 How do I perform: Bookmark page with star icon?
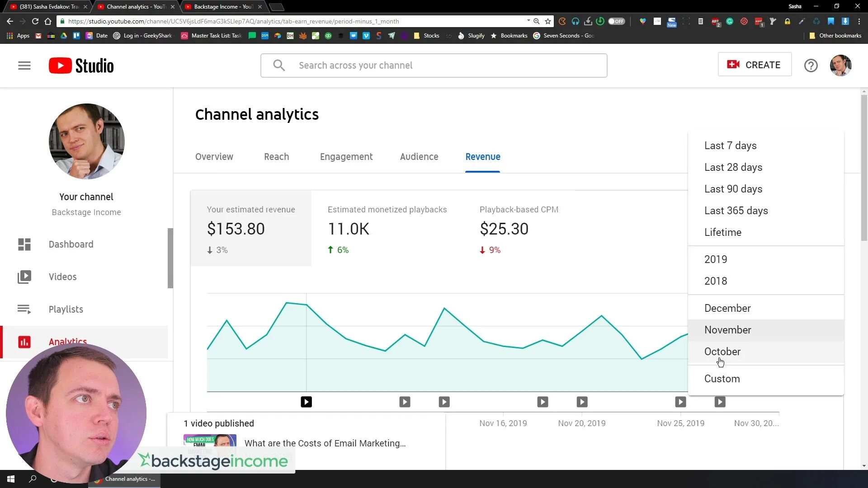coord(548,21)
